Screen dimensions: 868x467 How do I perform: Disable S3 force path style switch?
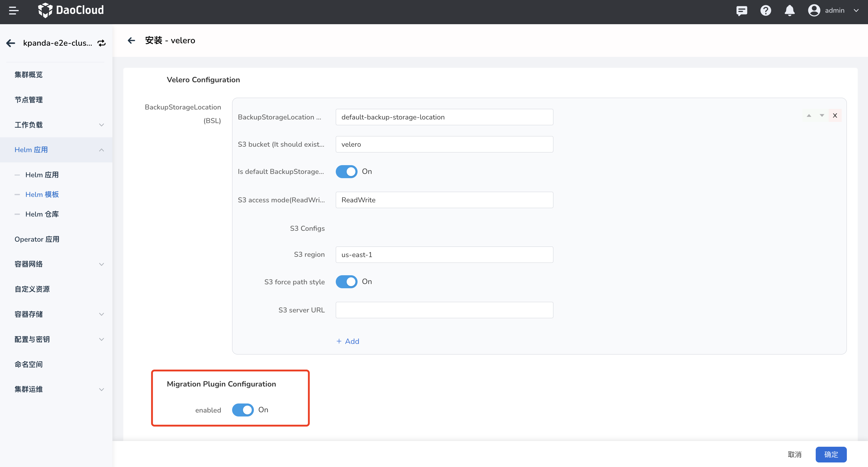pos(346,282)
